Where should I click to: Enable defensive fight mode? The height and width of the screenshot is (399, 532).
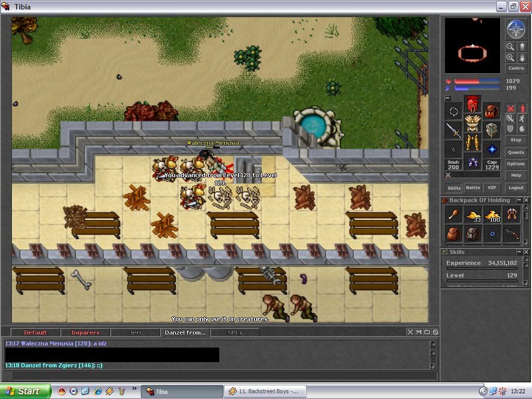(x=510, y=129)
